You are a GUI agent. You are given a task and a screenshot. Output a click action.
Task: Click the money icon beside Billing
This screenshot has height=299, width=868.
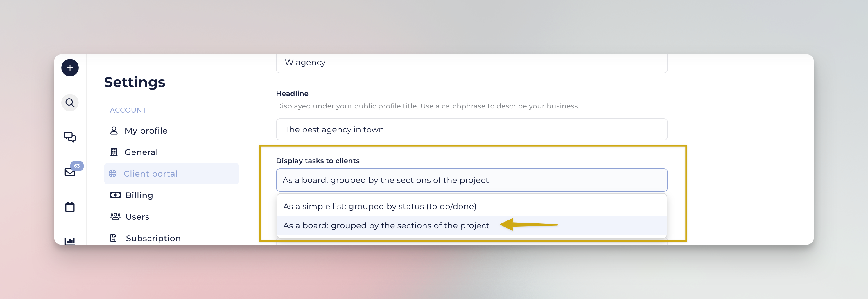115,195
